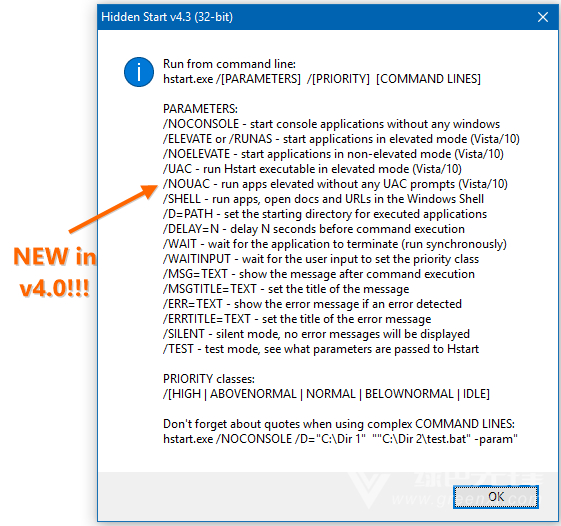The image size is (561, 526).
Task: Click the /ERRTITLE=TEXT parameter line
Action: tap(297, 319)
